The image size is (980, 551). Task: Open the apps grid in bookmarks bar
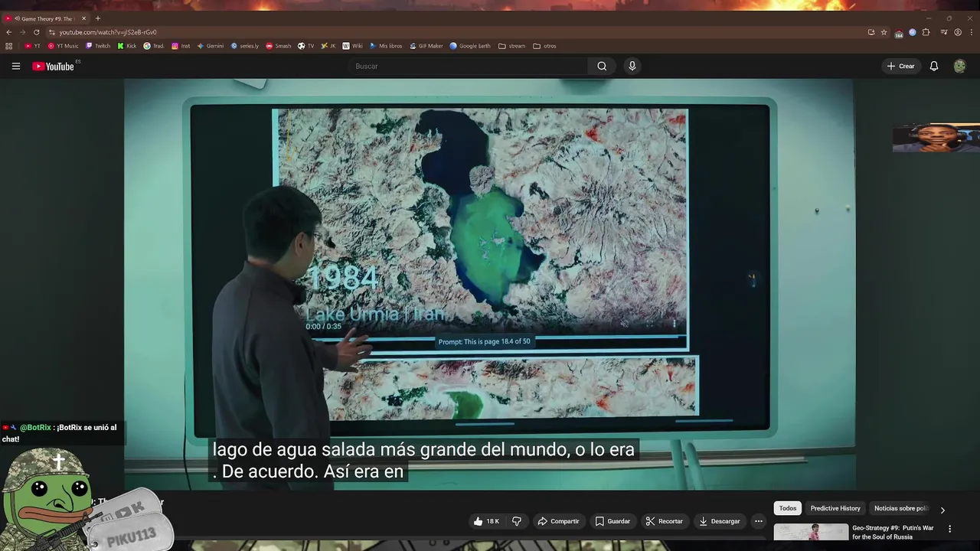point(9,46)
